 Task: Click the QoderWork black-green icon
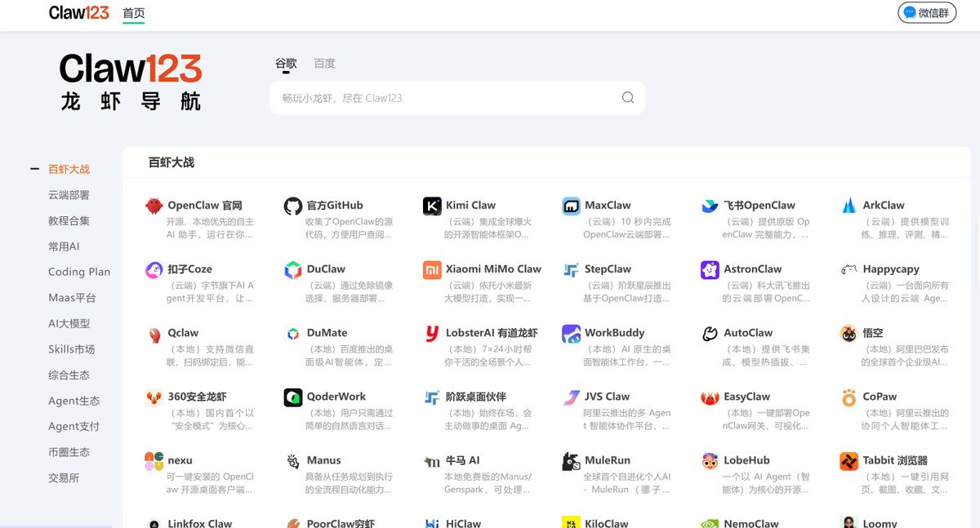click(x=293, y=397)
